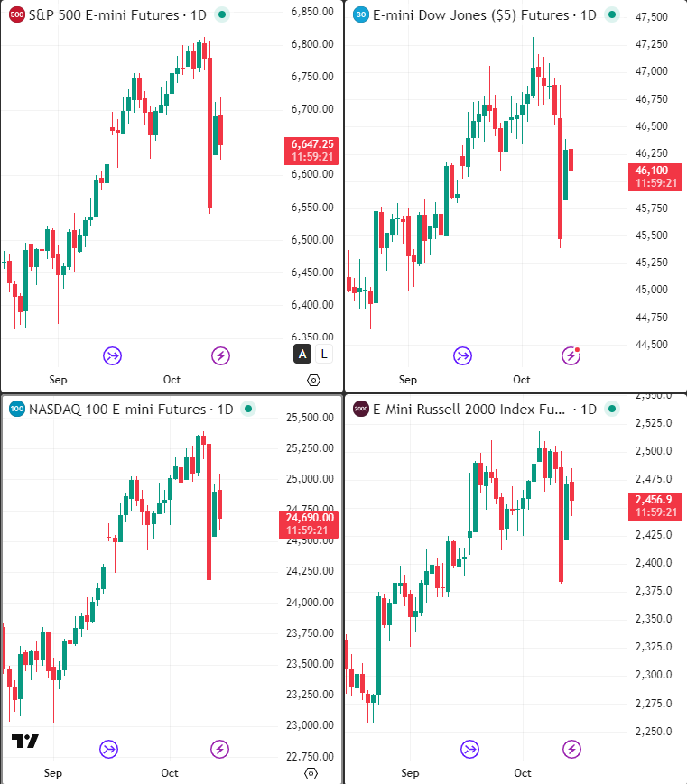Open the NASDAQ 100 chart axis settings gear
The height and width of the screenshot is (784, 687).
pos(312,773)
